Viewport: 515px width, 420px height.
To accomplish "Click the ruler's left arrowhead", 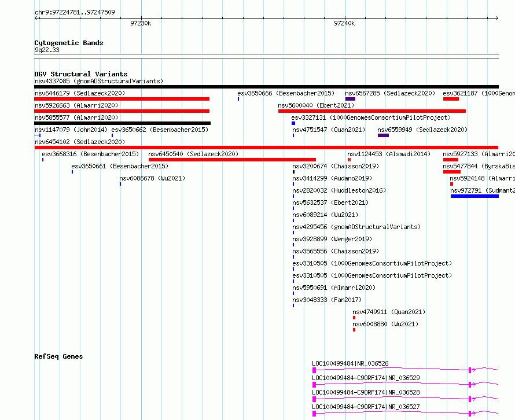I will pyautogui.click(x=36, y=18).
